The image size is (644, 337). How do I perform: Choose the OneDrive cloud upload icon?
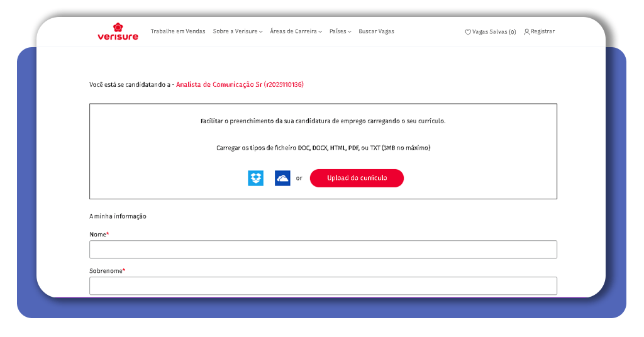click(x=282, y=178)
